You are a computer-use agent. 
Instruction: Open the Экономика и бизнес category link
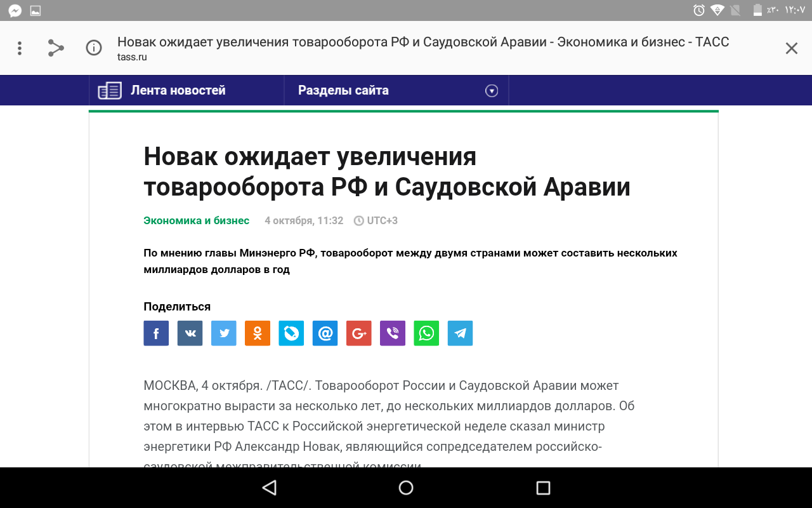(197, 221)
